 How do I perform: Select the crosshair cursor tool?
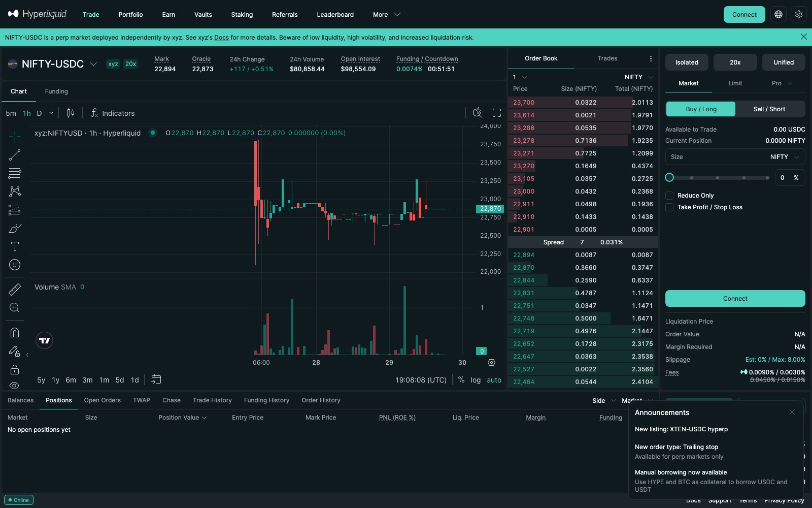15,136
